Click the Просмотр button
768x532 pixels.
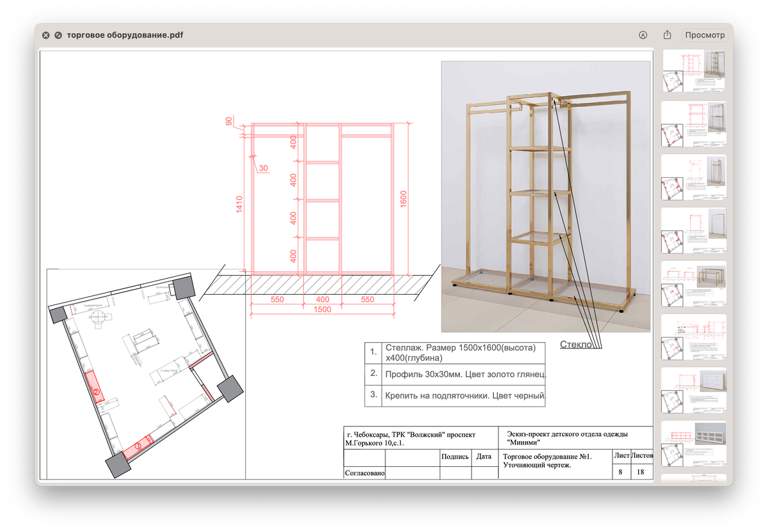(705, 35)
